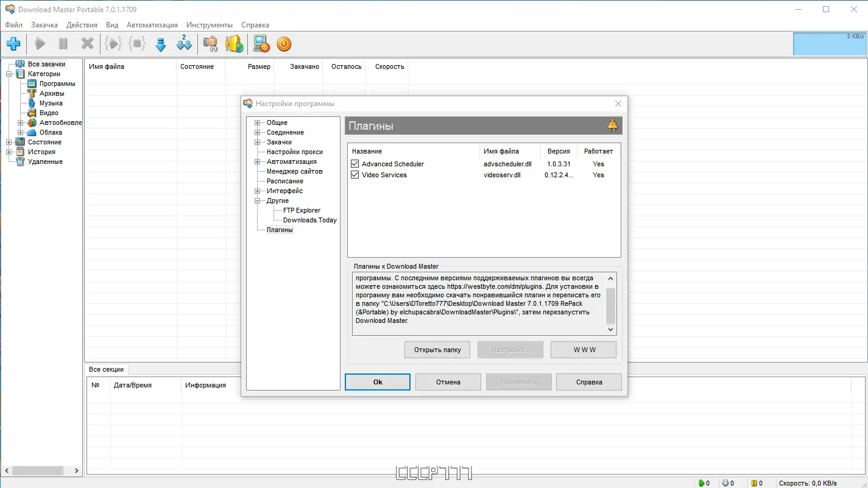The height and width of the screenshot is (488, 868).
Task: Open the Инструменты menu
Action: click(x=210, y=25)
